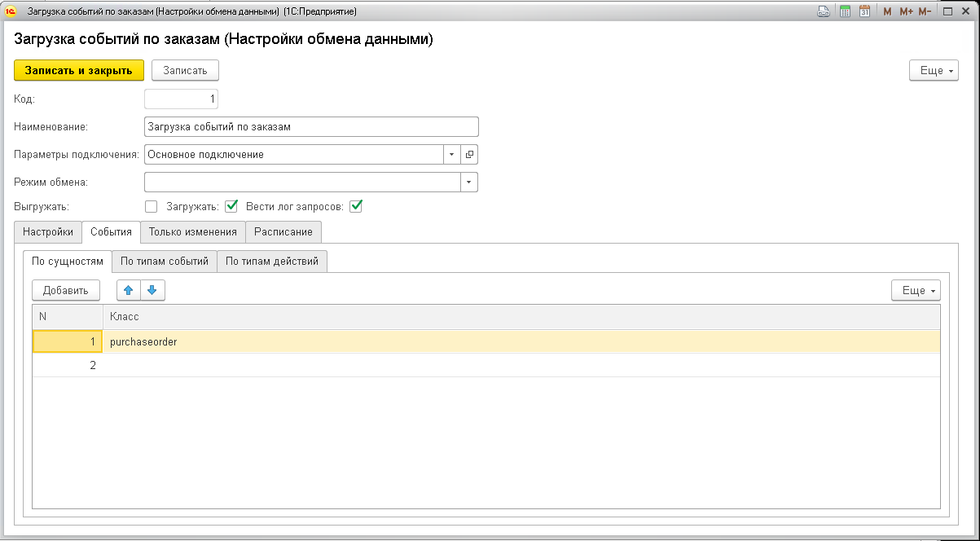The width and height of the screenshot is (980, 541).
Task: Toggle Вести лог запросов checkbox
Action: coord(355,206)
